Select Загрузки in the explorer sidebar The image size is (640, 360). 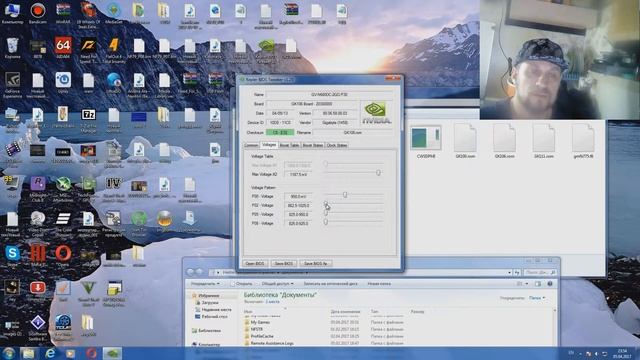tap(207, 303)
